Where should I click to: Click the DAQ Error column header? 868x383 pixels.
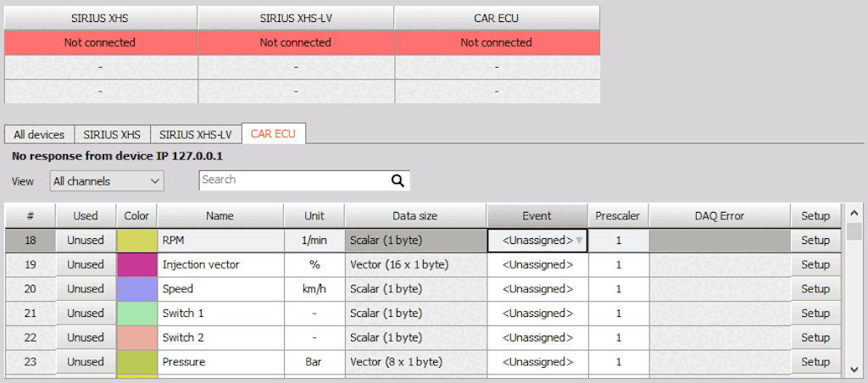point(719,216)
